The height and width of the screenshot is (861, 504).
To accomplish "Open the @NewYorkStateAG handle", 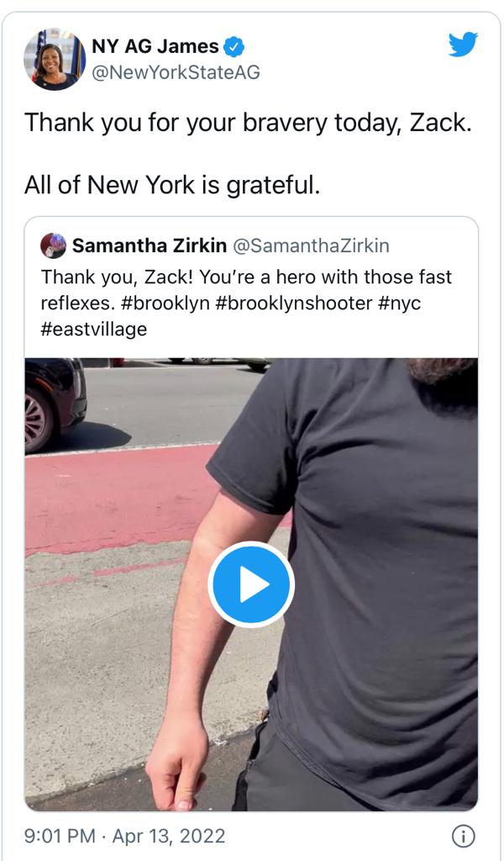I will tap(175, 72).
